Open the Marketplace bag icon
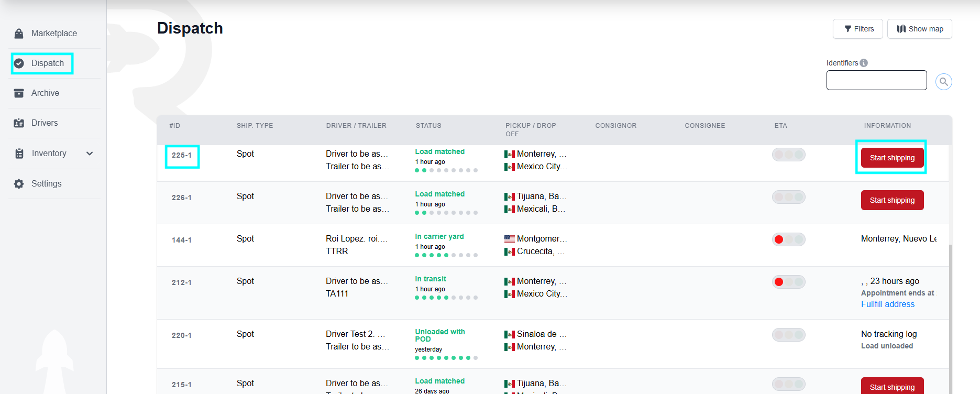The height and width of the screenshot is (394, 980). (x=19, y=34)
